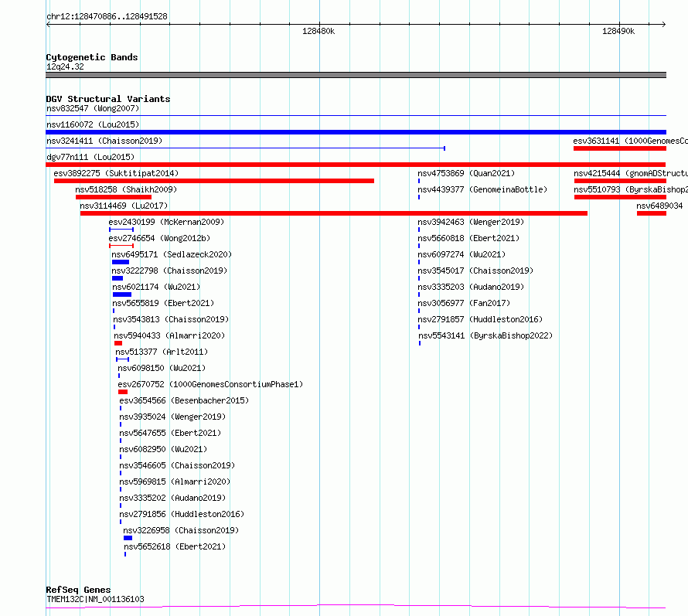Open nsv3543813 (Chaisson2019) variant
Screen dimensions: 688x616
171,319
